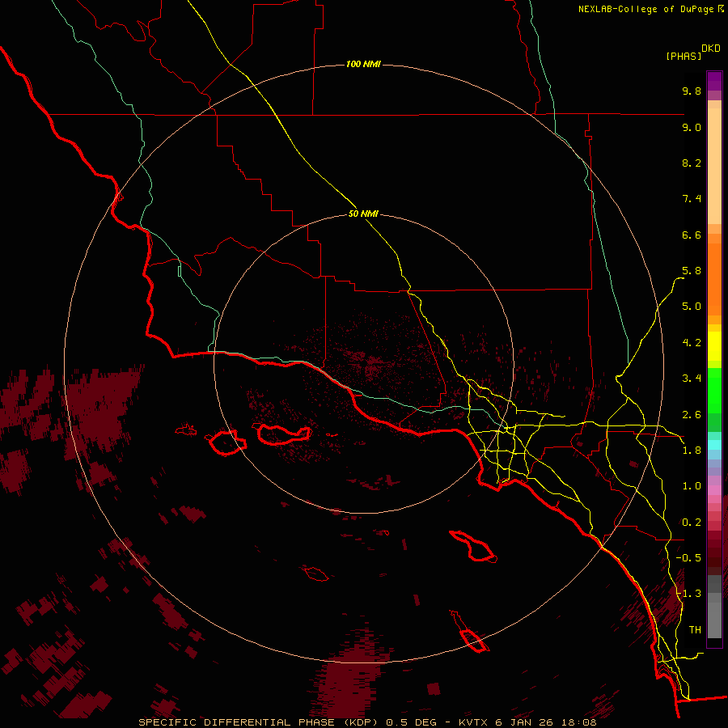Click the (KDP) text in the caption
Image resolution: width=728 pixels, height=728 pixels.
click(x=361, y=722)
